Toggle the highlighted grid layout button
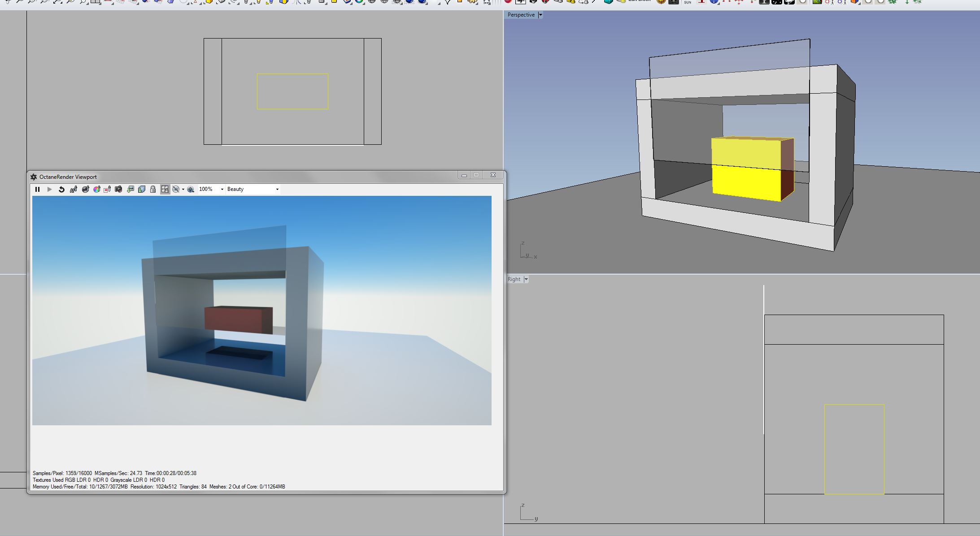Screen dimensions: 980x536 (165, 189)
